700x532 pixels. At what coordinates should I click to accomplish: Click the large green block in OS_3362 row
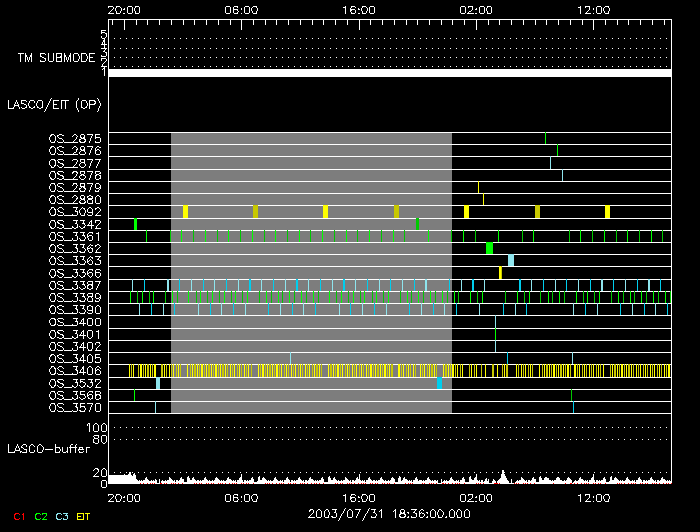pyautogui.click(x=490, y=248)
